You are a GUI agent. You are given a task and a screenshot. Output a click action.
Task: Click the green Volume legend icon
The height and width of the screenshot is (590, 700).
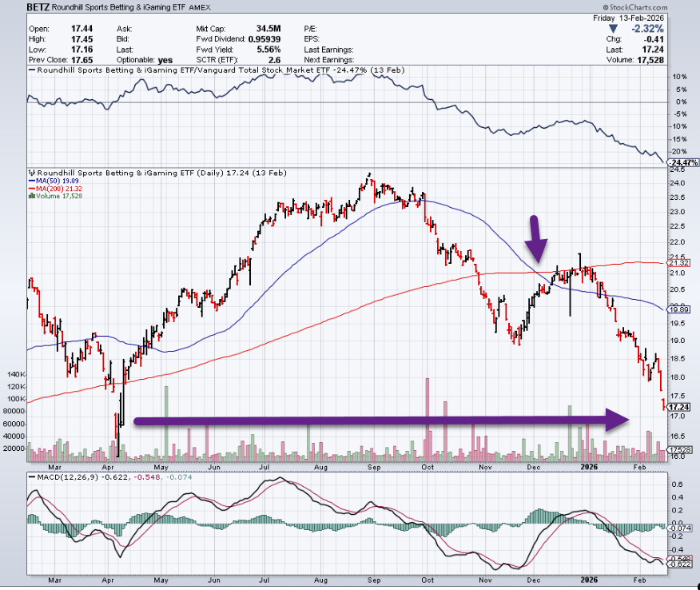(30, 194)
